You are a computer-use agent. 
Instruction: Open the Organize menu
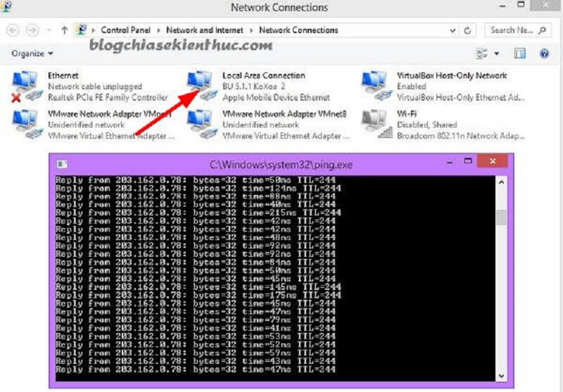click(x=32, y=53)
